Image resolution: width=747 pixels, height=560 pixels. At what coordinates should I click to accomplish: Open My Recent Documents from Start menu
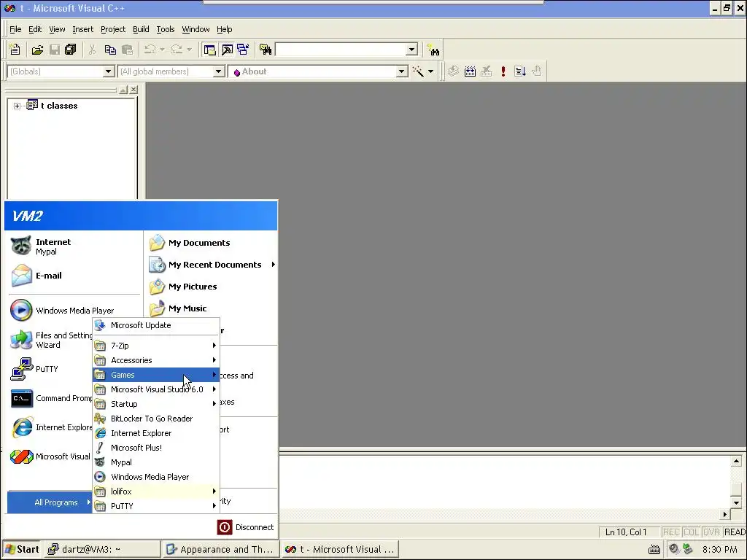212,265
